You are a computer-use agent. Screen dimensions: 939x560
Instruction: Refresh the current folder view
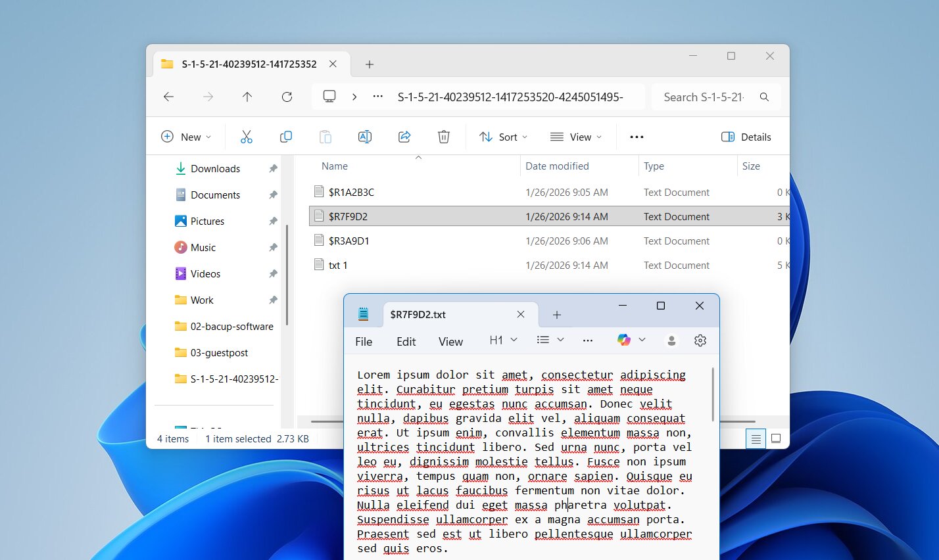(287, 97)
